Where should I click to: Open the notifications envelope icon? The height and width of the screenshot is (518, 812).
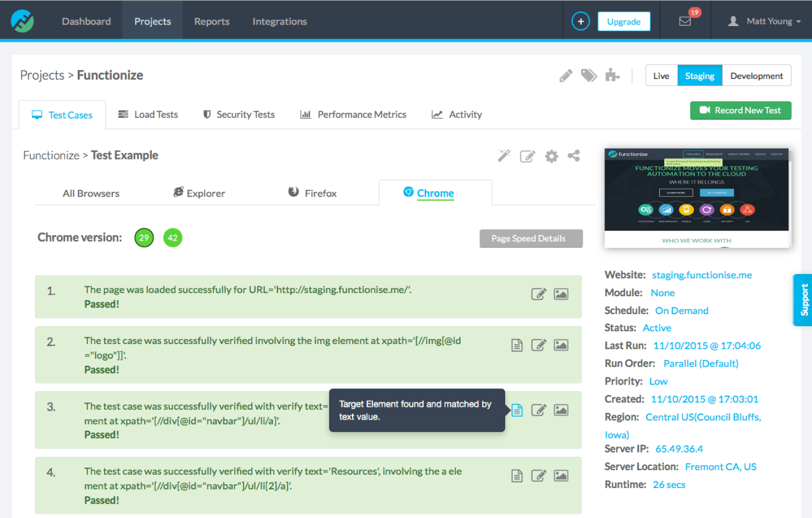(x=685, y=21)
